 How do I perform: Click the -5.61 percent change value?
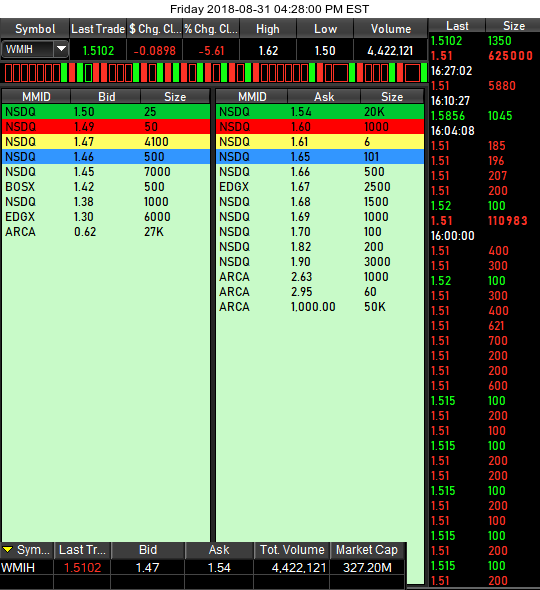pyautogui.click(x=211, y=50)
